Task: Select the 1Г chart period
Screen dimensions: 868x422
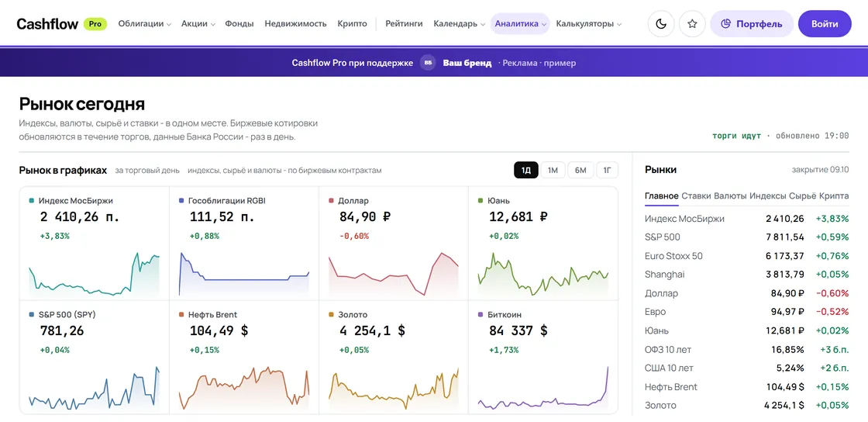Action: 607,170
